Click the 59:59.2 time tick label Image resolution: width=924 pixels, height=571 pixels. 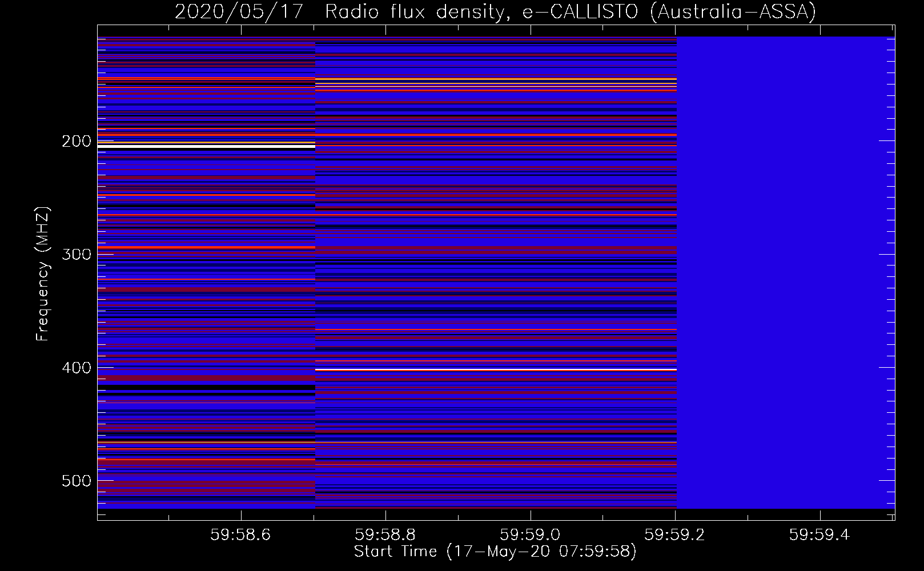coord(675,534)
